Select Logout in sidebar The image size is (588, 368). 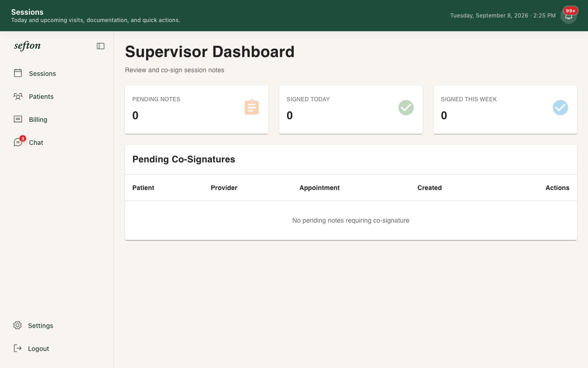39,349
